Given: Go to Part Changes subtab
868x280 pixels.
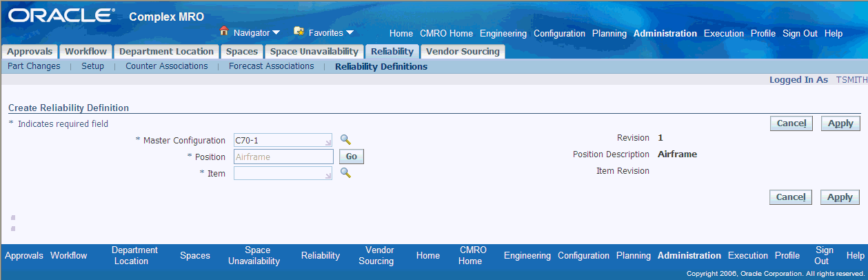Looking at the screenshot, I should click(34, 66).
